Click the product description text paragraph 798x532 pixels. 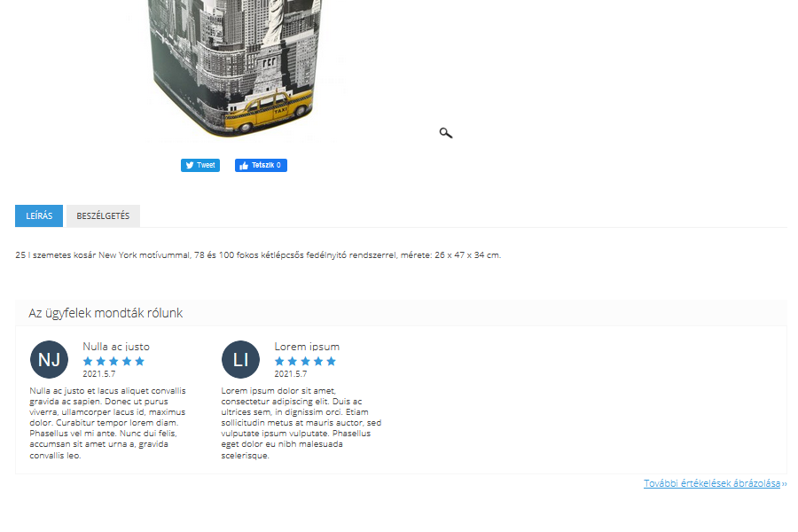coord(258,255)
